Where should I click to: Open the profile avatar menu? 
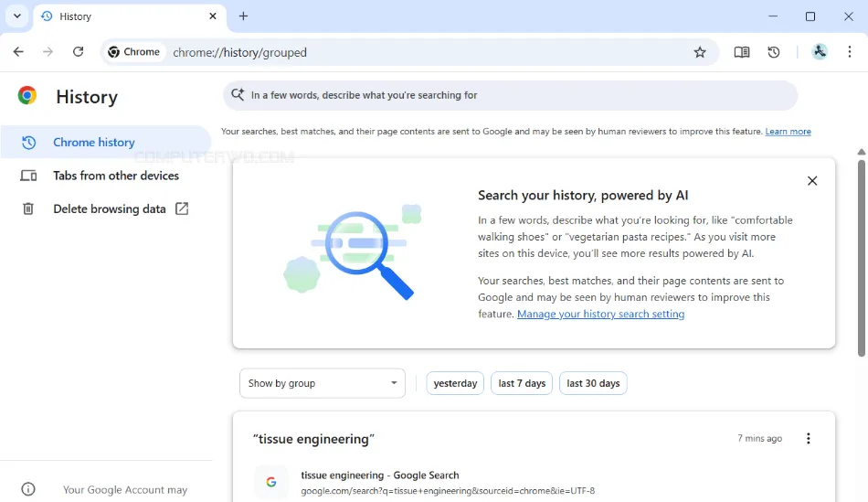820,52
